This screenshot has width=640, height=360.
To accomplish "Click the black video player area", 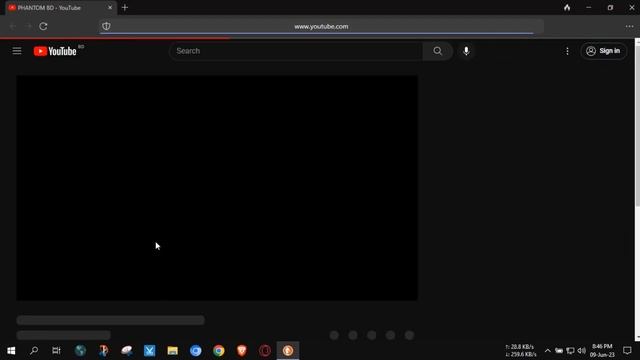I will tap(217, 188).
